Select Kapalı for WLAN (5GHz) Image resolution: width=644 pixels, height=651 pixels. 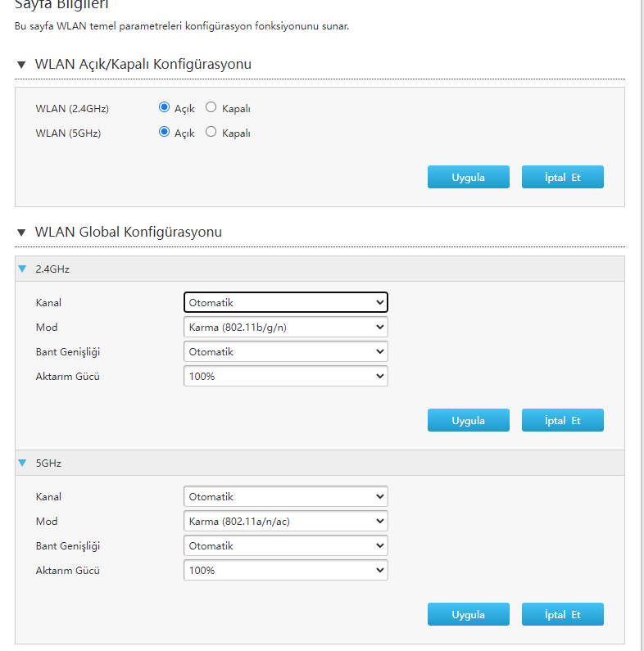(x=211, y=132)
